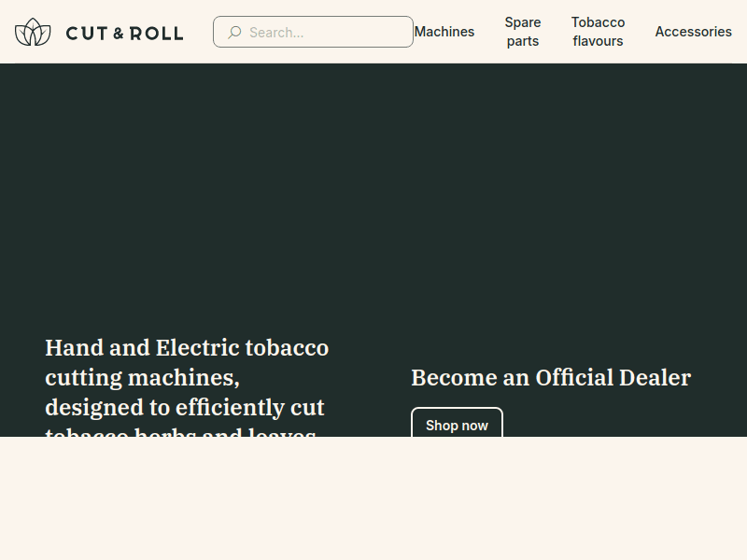Click the empty dark hero banner area
Screen dimensions: 747x560
(373, 187)
